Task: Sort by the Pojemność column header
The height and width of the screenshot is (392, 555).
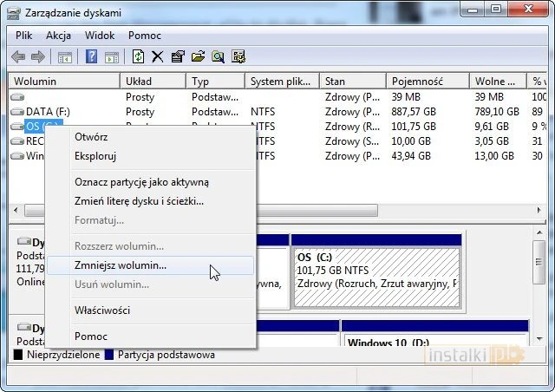Action: [428, 82]
